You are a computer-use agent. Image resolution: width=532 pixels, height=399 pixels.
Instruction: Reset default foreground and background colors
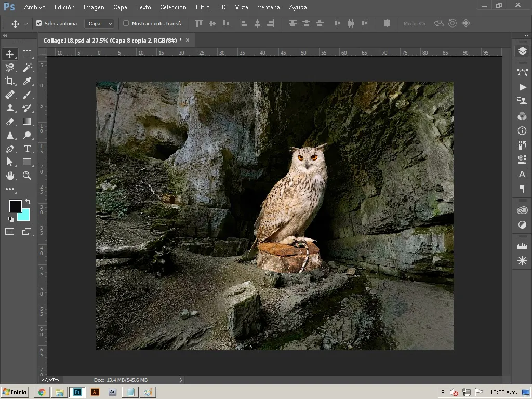[x=11, y=219]
